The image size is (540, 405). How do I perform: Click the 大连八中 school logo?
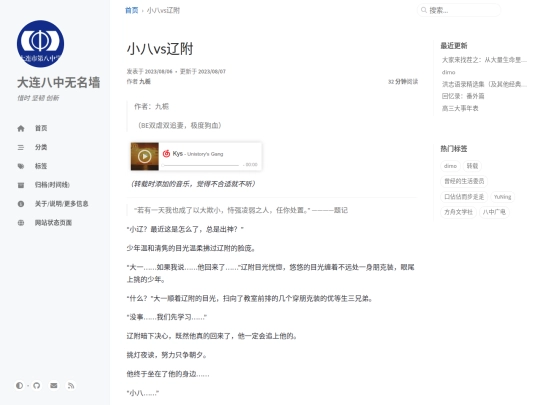[x=40, y=44]
